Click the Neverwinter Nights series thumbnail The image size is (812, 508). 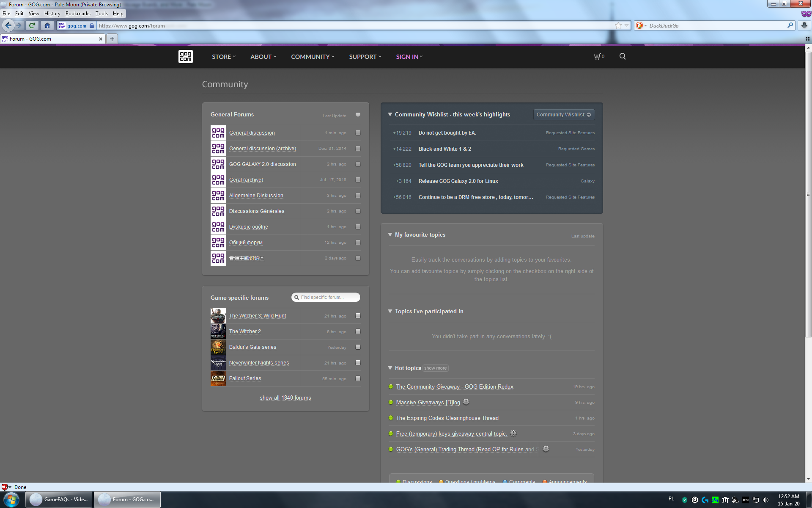218,363
